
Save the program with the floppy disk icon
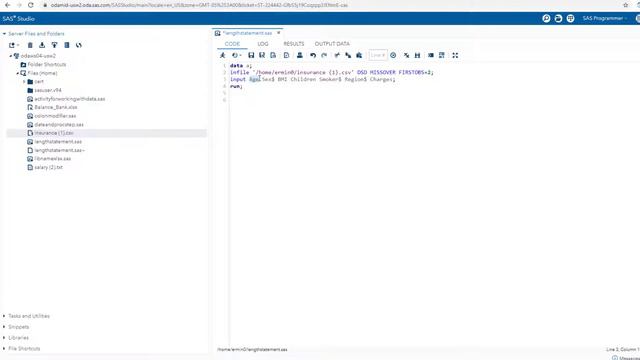click(251, 55)
